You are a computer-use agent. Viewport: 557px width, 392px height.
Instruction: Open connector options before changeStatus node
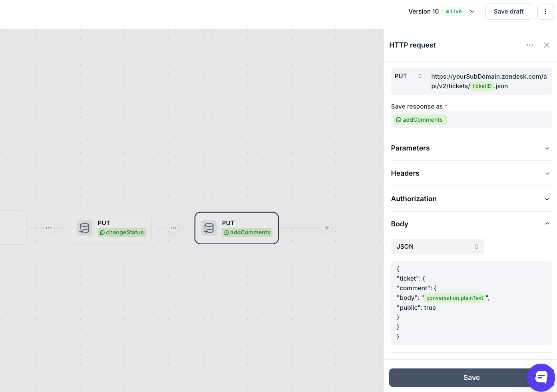pyautogui.click(x=49, y=228)
